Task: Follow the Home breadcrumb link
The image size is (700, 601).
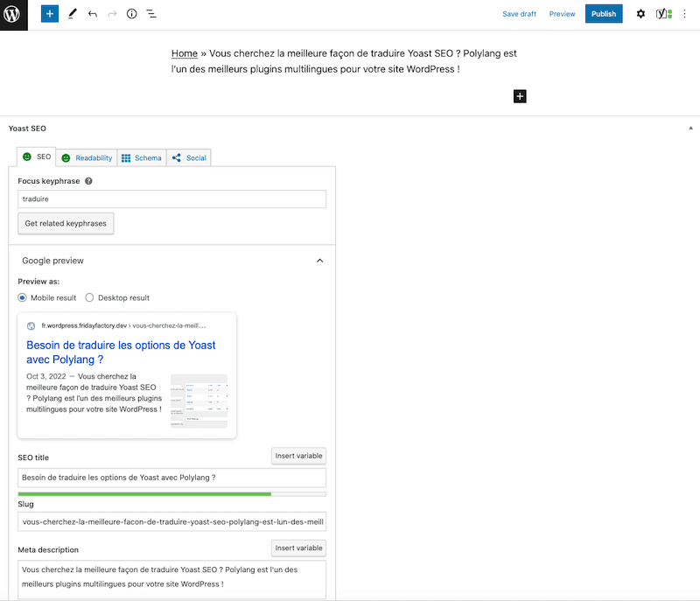Action: click(185, 53)
